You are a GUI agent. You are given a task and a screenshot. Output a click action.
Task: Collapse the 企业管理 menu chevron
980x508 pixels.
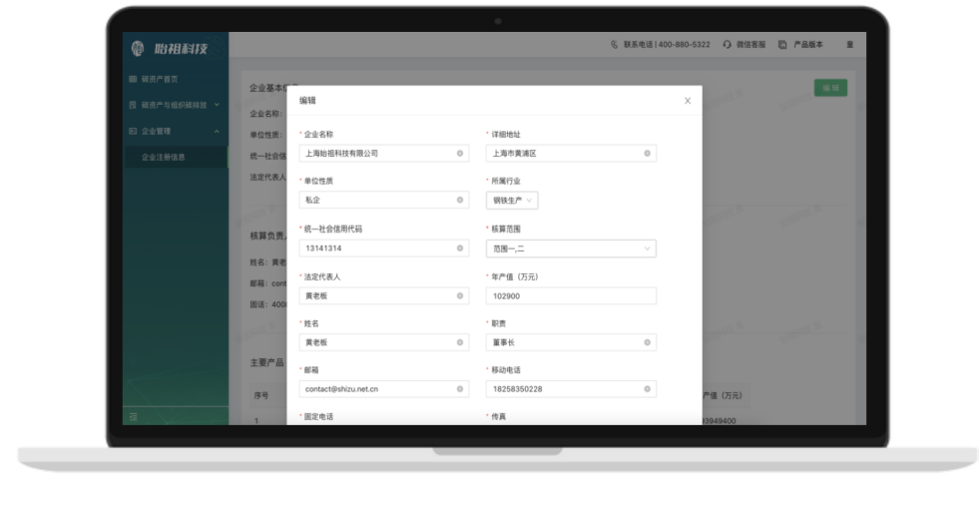click(x=217, y=131)
